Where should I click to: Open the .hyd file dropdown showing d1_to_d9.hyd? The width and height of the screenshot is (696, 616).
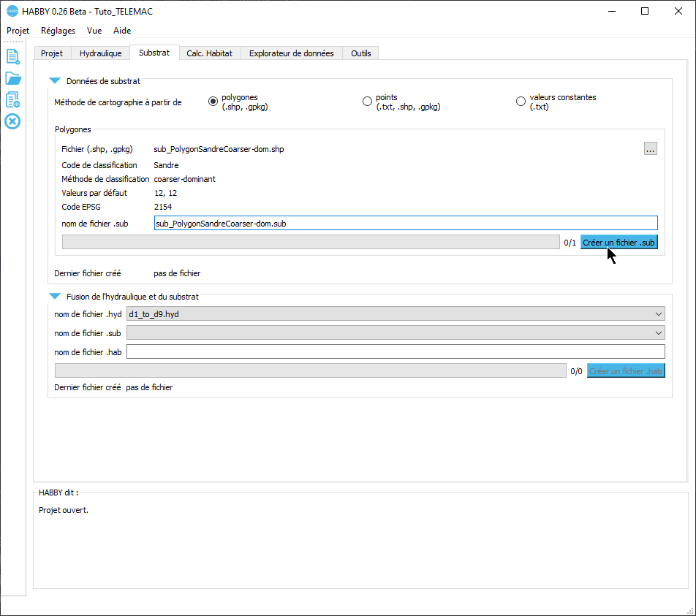click(x=395, y=314)
